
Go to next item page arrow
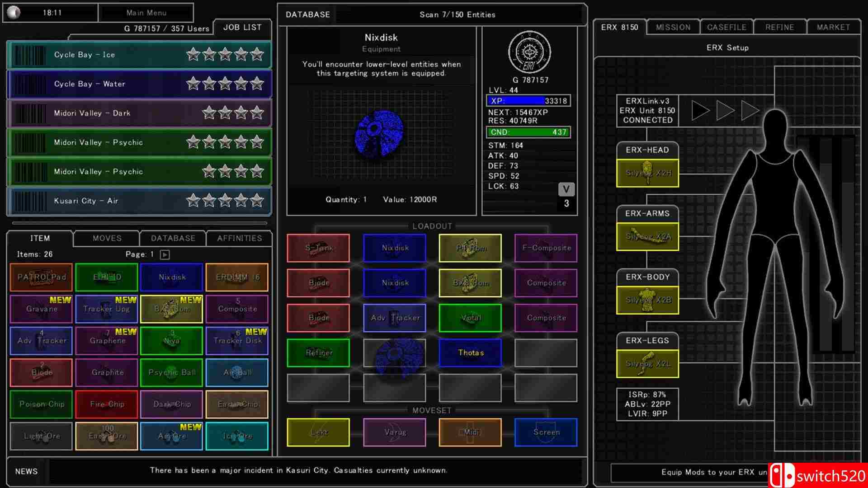click(165, 254)
